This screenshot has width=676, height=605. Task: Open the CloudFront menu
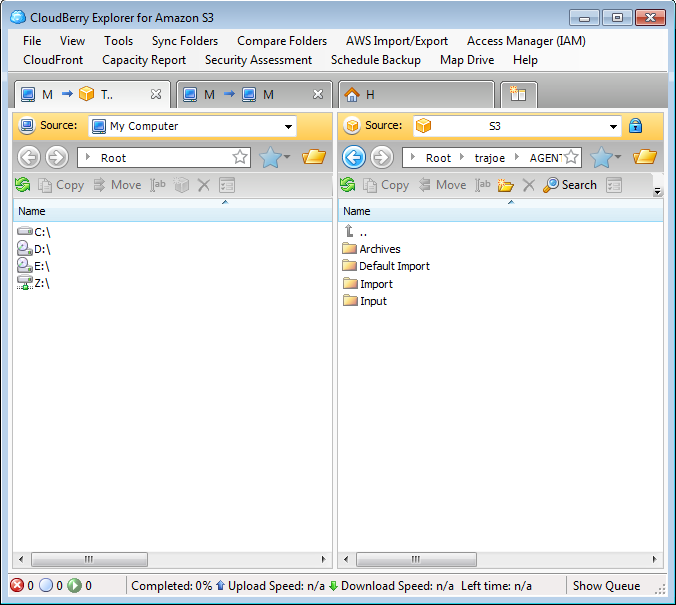(53, 60)
